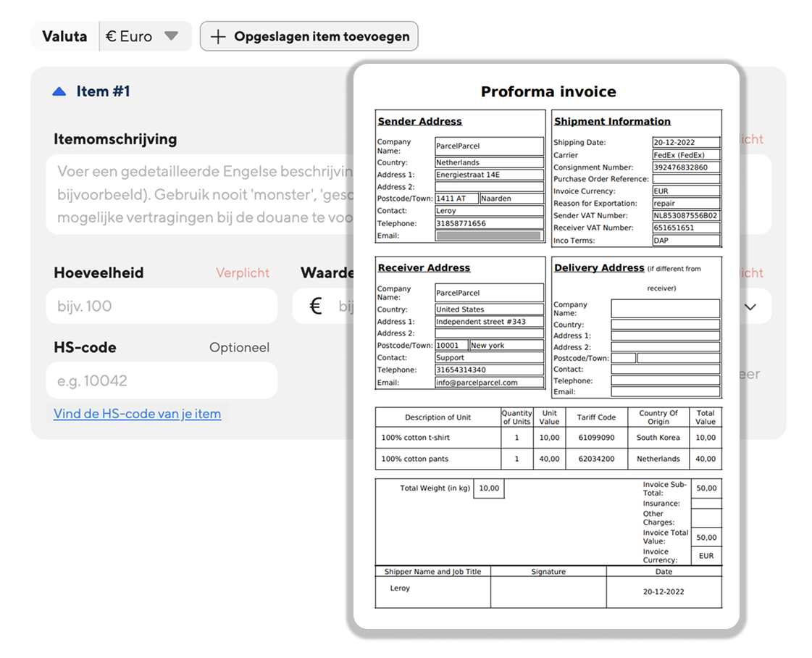
Task: Click receiver address 'Independent street #343'
Action: coord(490,322)
